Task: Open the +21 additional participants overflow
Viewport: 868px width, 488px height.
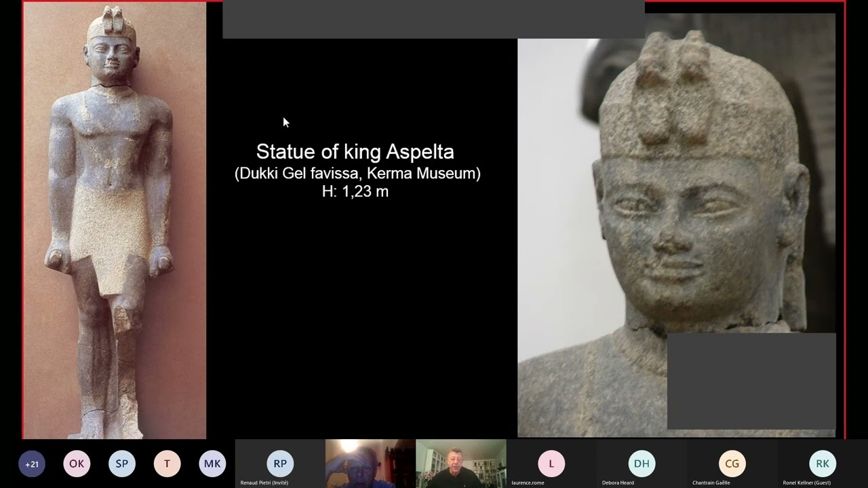Action: 32,464
